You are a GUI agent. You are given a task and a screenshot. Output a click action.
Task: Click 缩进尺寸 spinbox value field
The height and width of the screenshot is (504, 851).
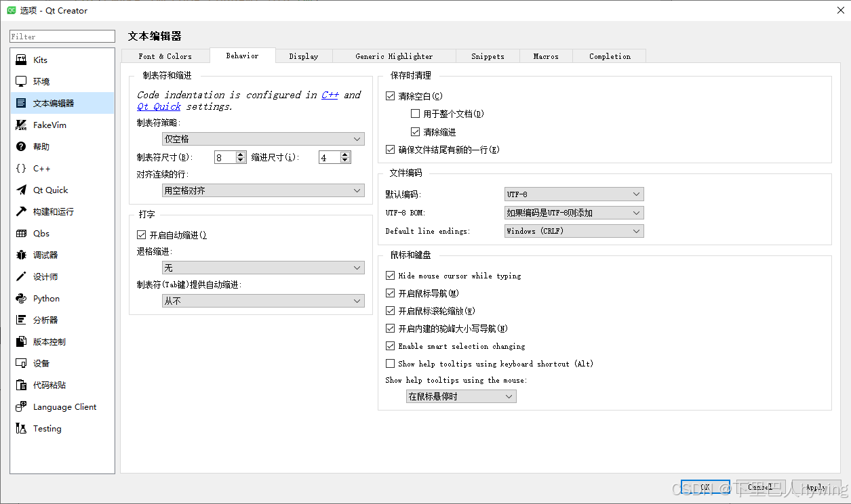click(330, 157)
